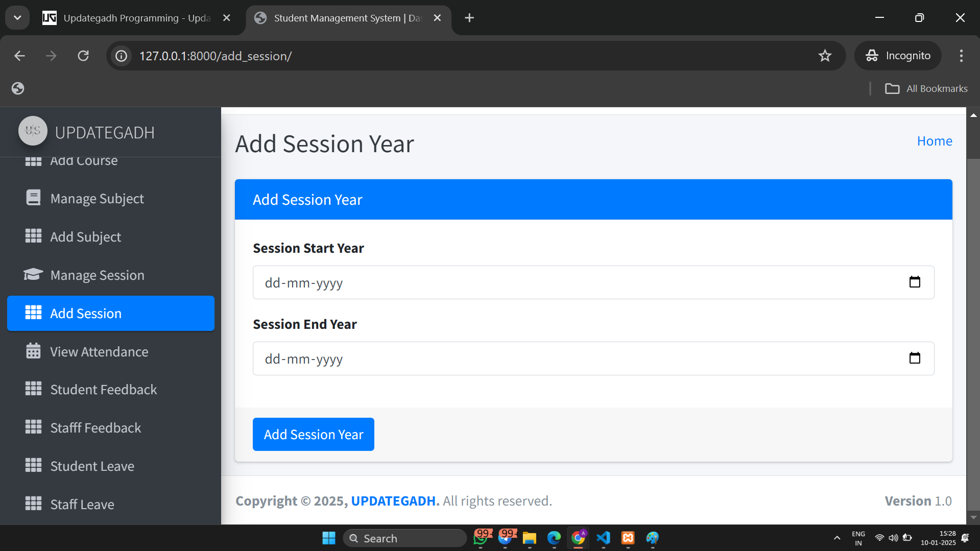The height and width of the screenshot is (551, 980).
Task: Reload the current page
Action: [83, 56]
